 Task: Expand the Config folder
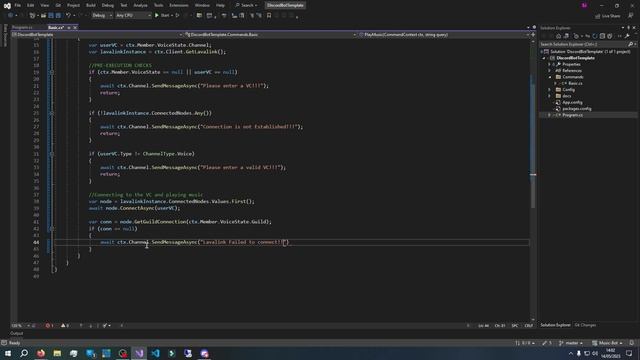click(549, 90)
